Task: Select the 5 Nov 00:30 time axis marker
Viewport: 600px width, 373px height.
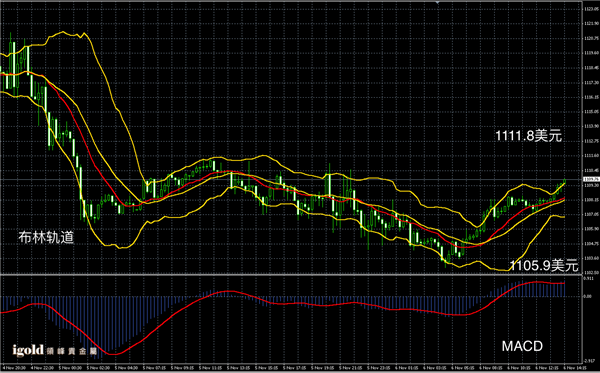Action: click(x=71, y=368)
